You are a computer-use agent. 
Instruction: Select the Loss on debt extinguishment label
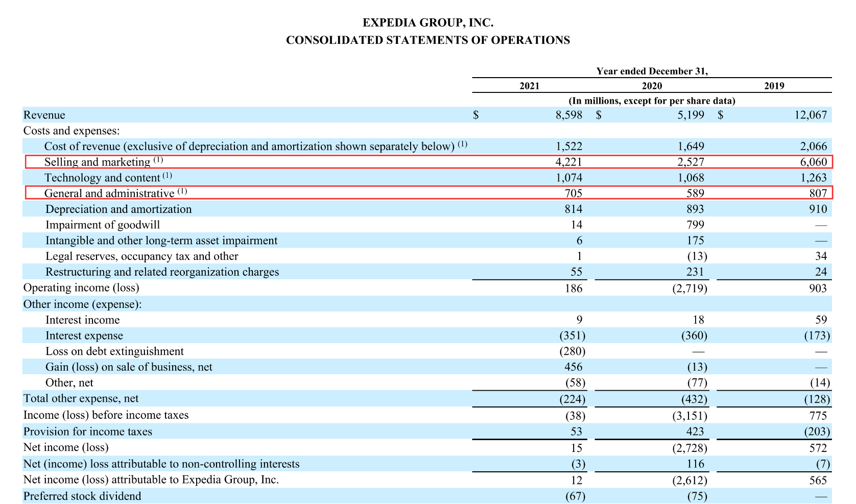point(114,351)
